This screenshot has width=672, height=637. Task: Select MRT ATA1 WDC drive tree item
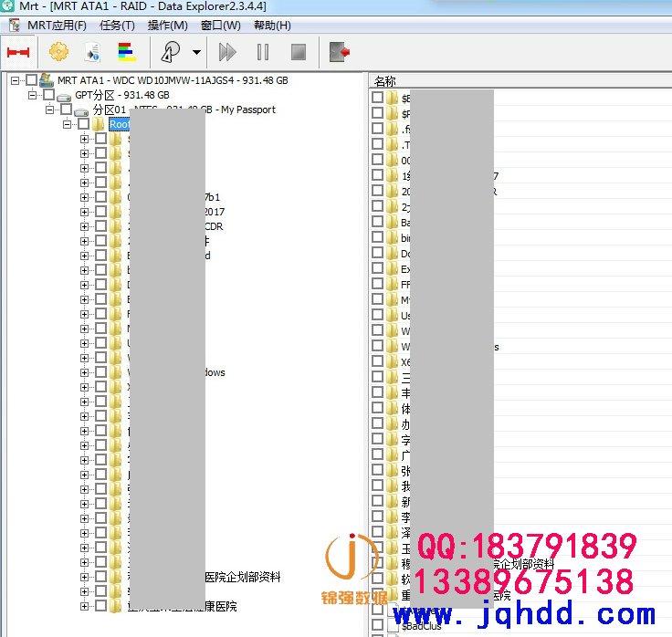click(173, 80)
